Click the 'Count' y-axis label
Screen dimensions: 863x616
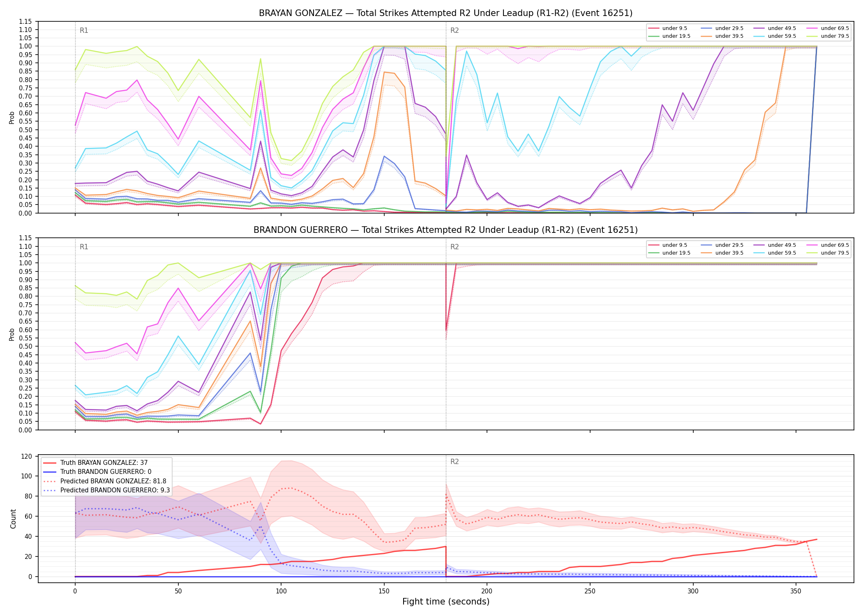(13, 519)
